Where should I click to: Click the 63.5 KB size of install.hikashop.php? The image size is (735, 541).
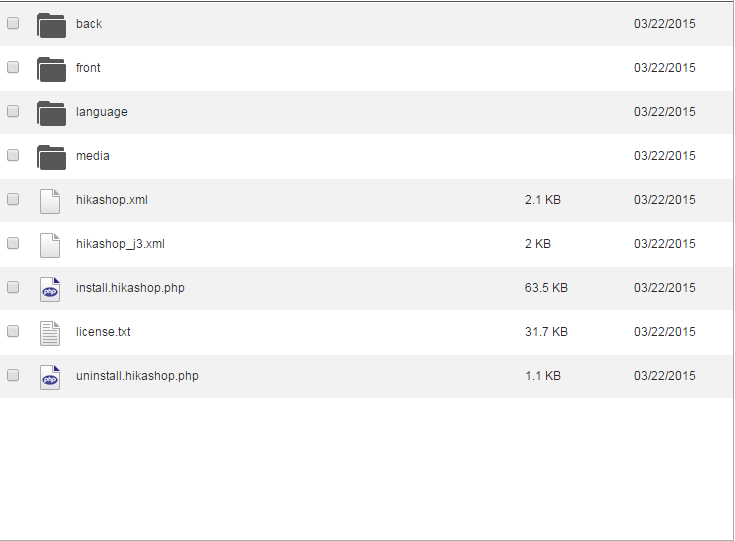(x=546, y=288)
